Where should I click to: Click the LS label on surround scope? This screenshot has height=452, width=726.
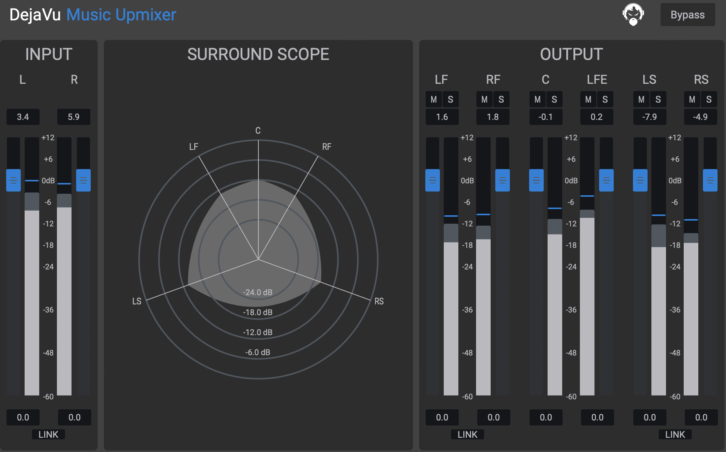point(137,301)
